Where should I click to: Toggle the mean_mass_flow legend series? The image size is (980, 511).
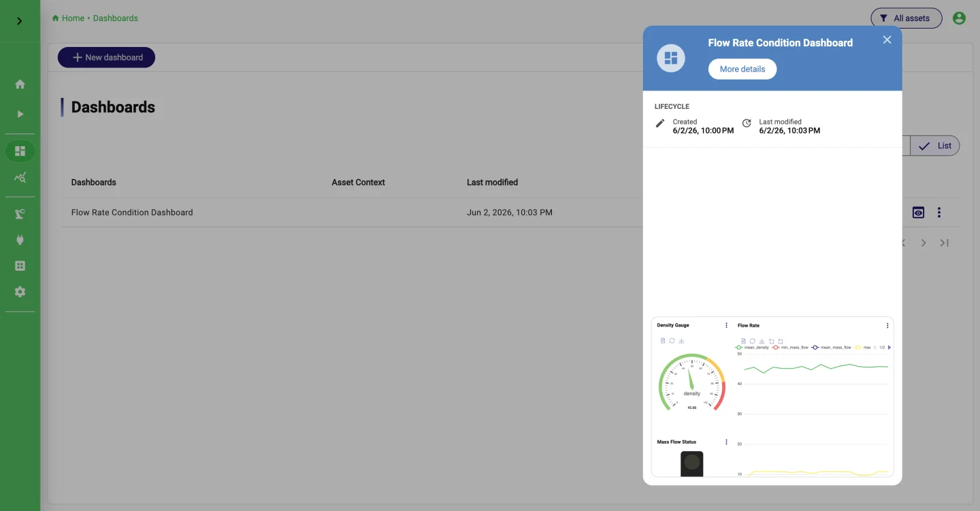pyautogui.click(x=832, y=348)
